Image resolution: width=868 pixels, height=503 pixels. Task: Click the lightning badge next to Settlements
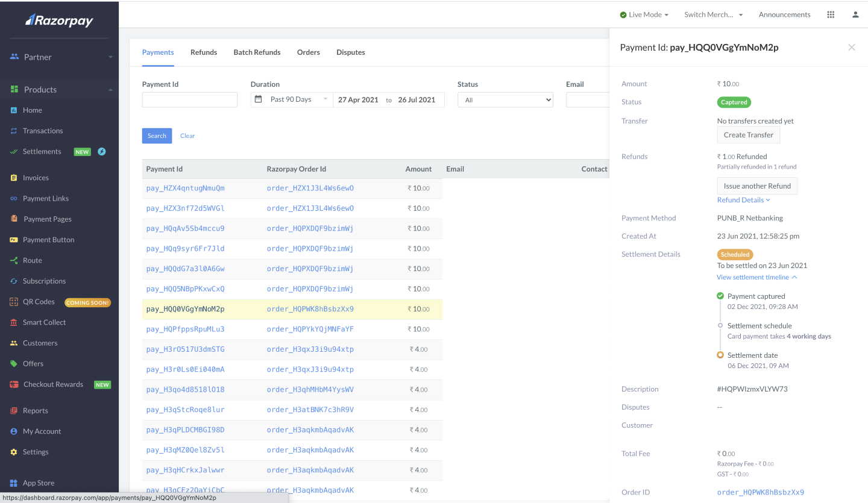pos(102,152)
